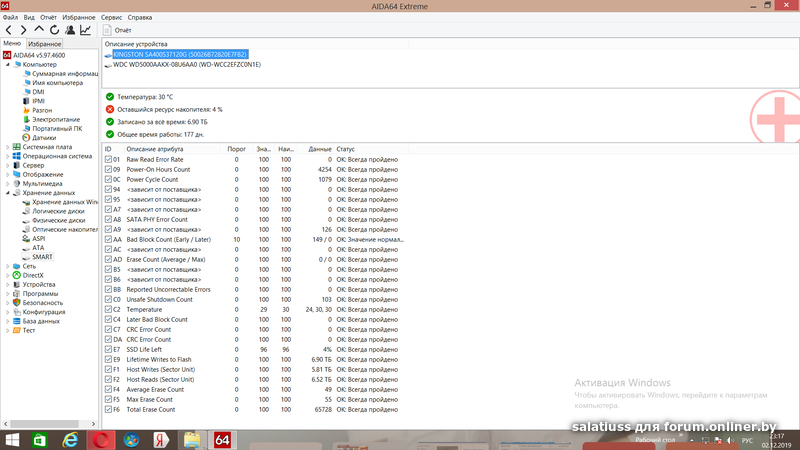Open Internet Explorer from taskbar
The height and width of the screenshot is (450, 800).
point(70,440)
